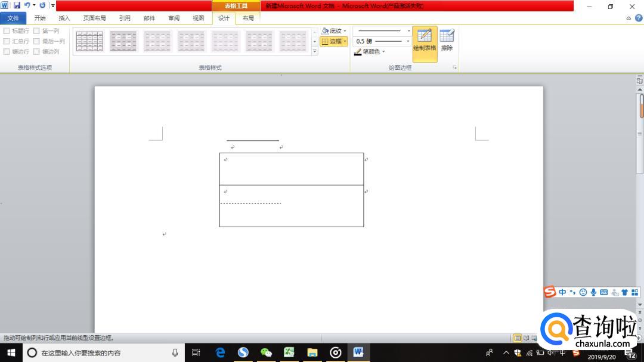644x362 pixels.
Task: Open the Word Help question mark icon
Action: (638, 18)
